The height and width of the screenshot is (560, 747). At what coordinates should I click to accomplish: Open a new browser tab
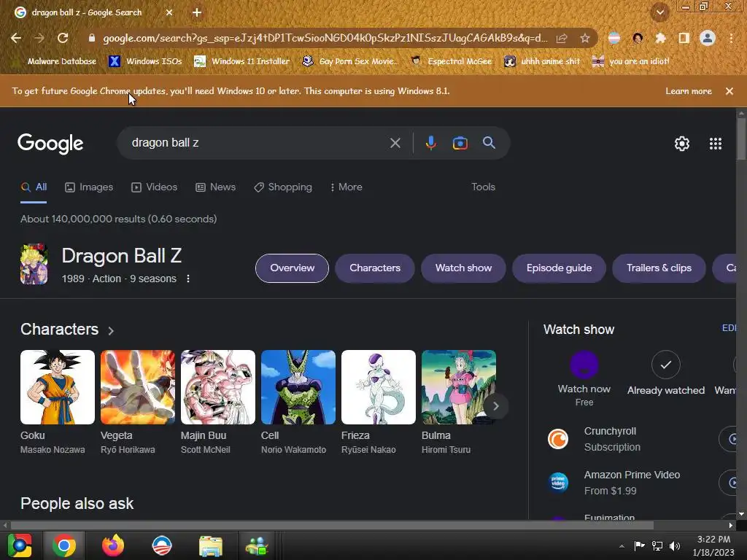coord(197,12)
